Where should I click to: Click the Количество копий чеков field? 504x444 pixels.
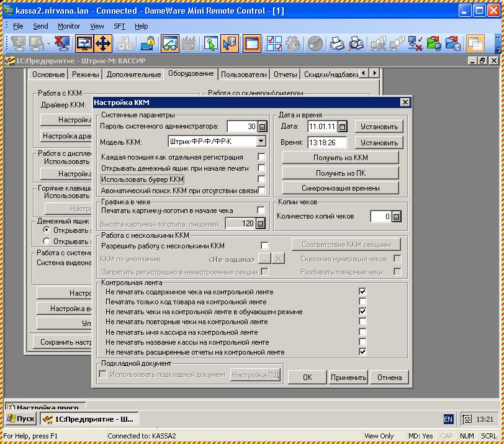381,216
